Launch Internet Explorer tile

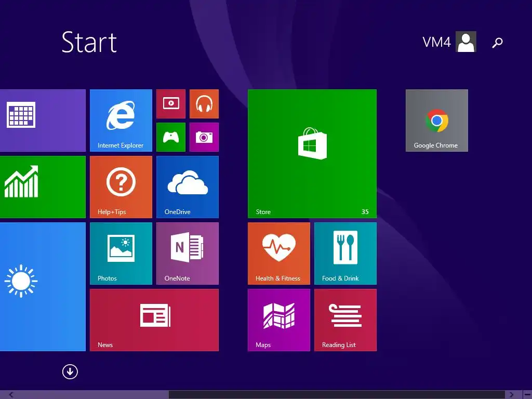[121, 121]
